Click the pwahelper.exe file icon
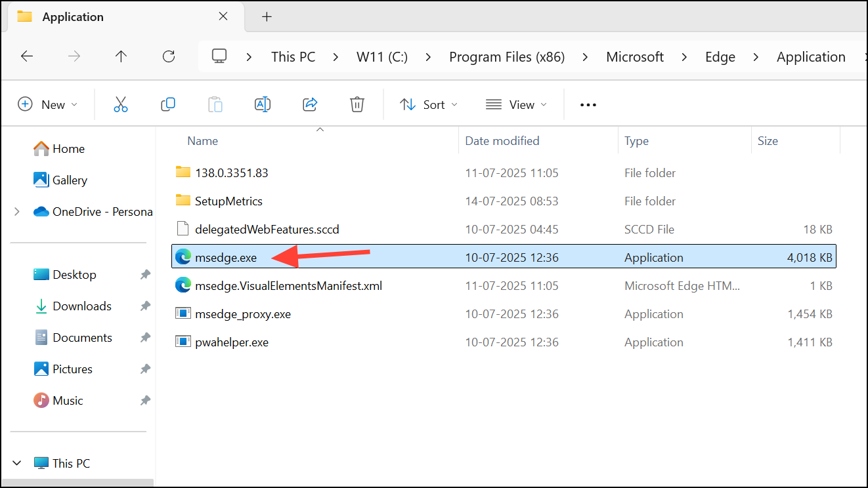The image size is (868, 488). point(183,342)
